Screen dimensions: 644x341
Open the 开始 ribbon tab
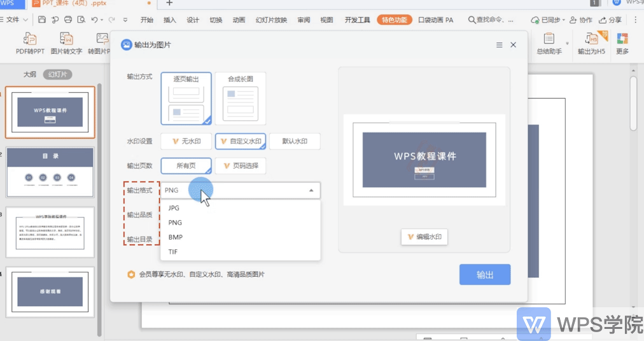pos(146,20)
